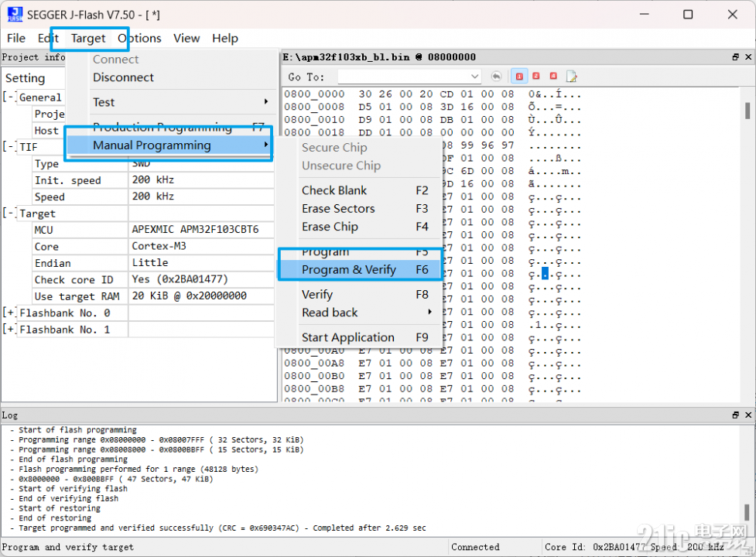Click the MCU value APEXMIC APM32F103CBT6
This screenshot has height=557, width=756.
click(x=195, y=229)
